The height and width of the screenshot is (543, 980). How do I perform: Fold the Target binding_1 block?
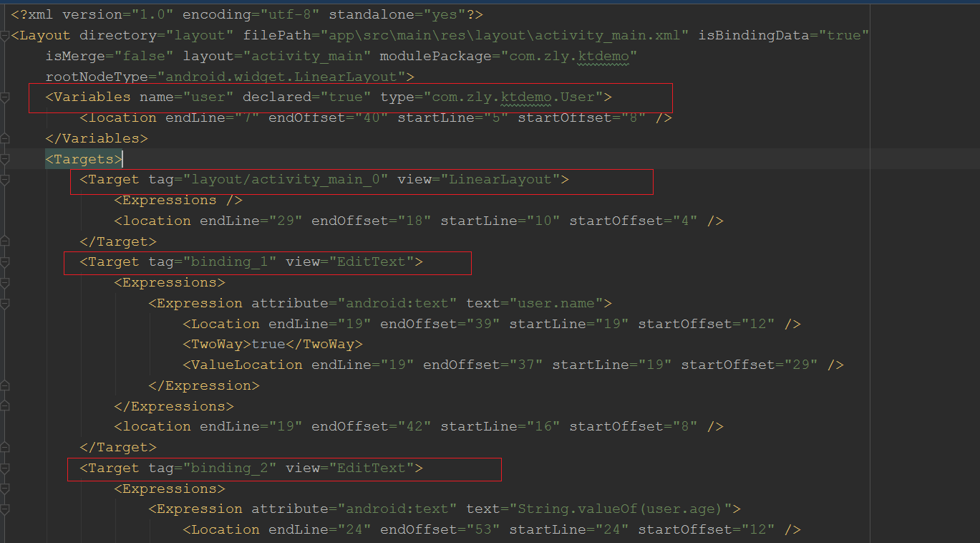tap(4, 261)
